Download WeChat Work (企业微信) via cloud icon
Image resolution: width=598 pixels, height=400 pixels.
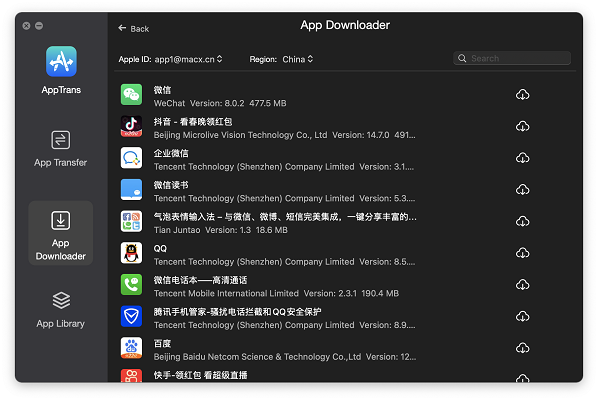[x=522, y=158]
